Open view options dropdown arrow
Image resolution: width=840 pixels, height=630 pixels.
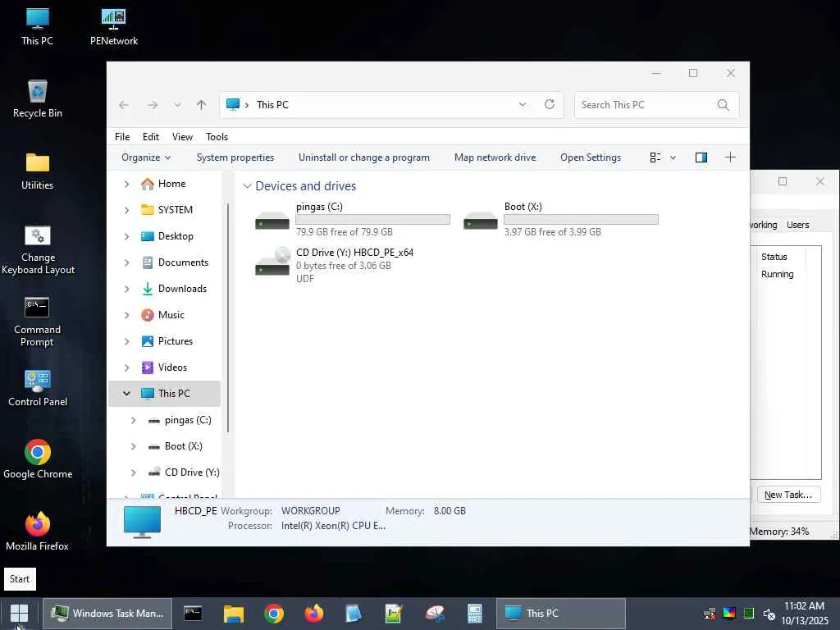[x=673, y=157]
